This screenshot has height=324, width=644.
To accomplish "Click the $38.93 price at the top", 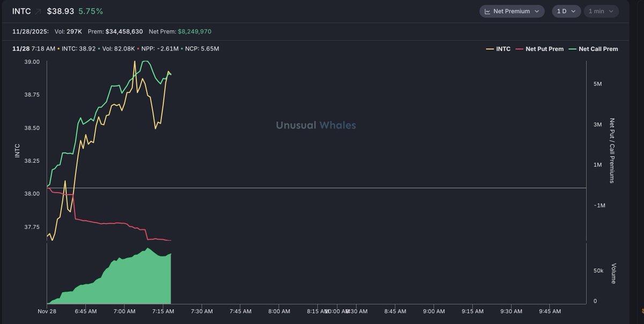I will click(x=60, y=11).
